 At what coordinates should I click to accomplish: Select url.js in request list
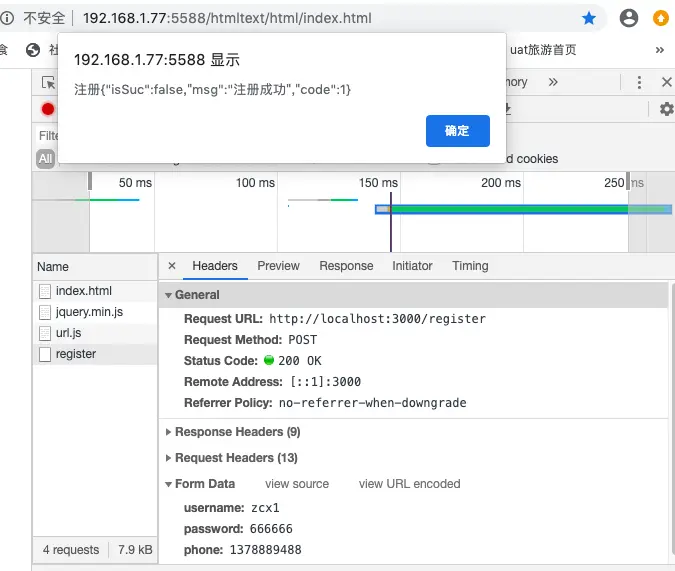(x=95, y=333)
